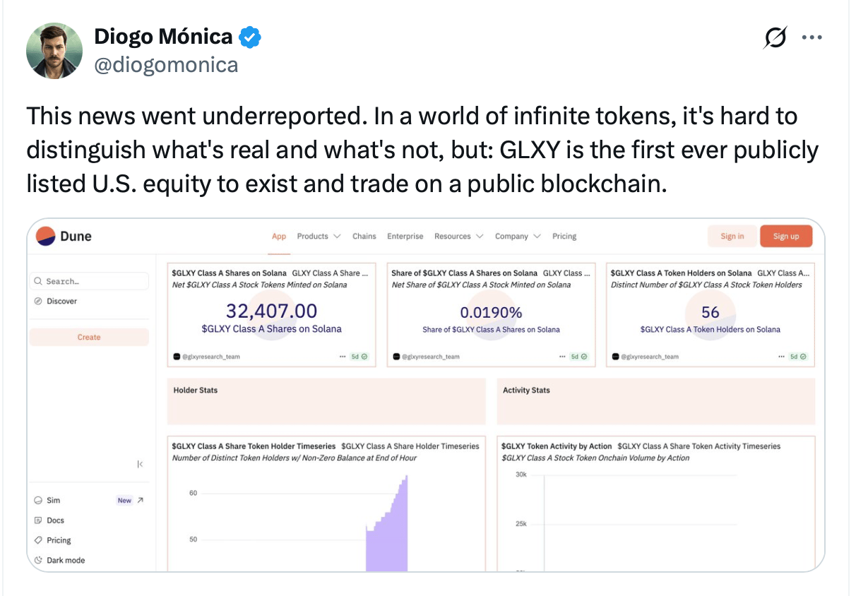868x596 pixels.
Task: Click the collapse sidebar arrow icon
Action: click(140, 464)
